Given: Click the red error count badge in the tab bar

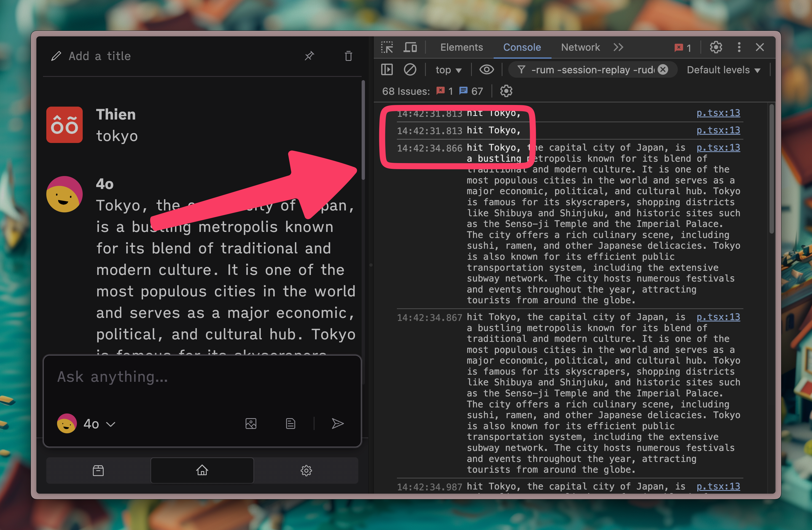Looking at the screenshot, I should tap(683, 48).
